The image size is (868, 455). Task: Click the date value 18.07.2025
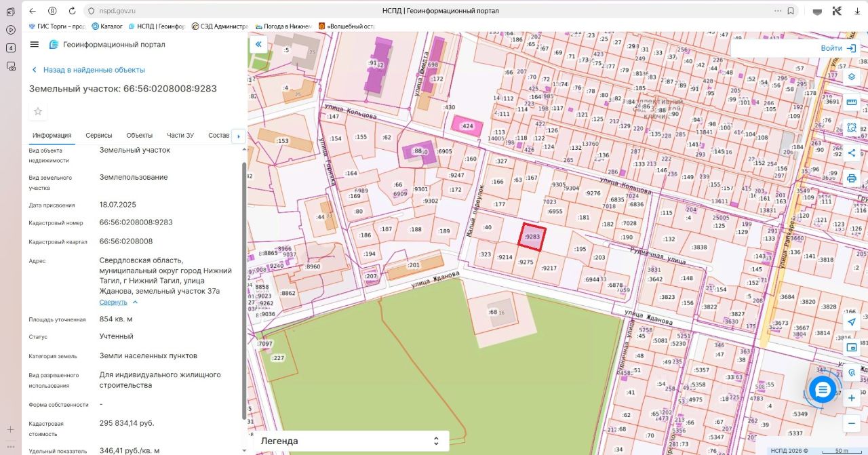point(118,204)
